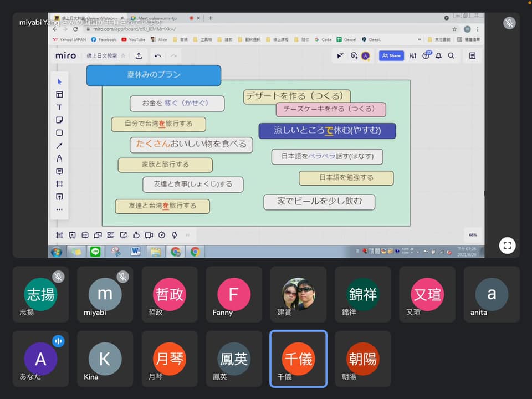Open the Miro board search magnifier
532x399 pixels.
tap(451, 55)
